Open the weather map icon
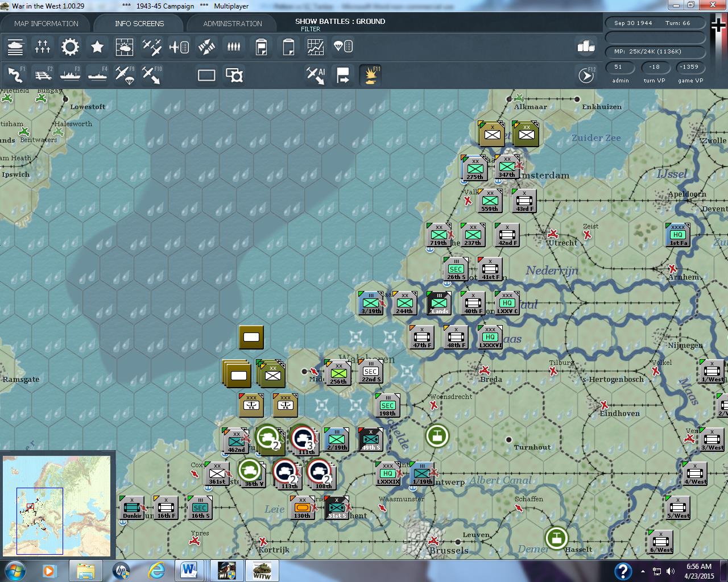 (x=125, y=47)
